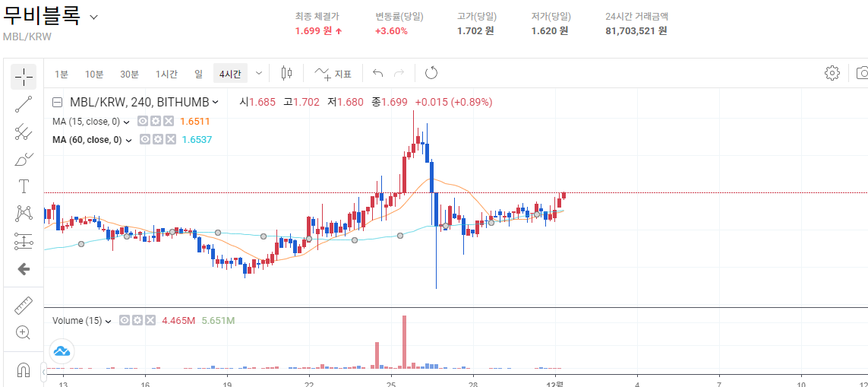Open chart settings gear
This screenshot has width=868, height=387.
coord(832,73)
